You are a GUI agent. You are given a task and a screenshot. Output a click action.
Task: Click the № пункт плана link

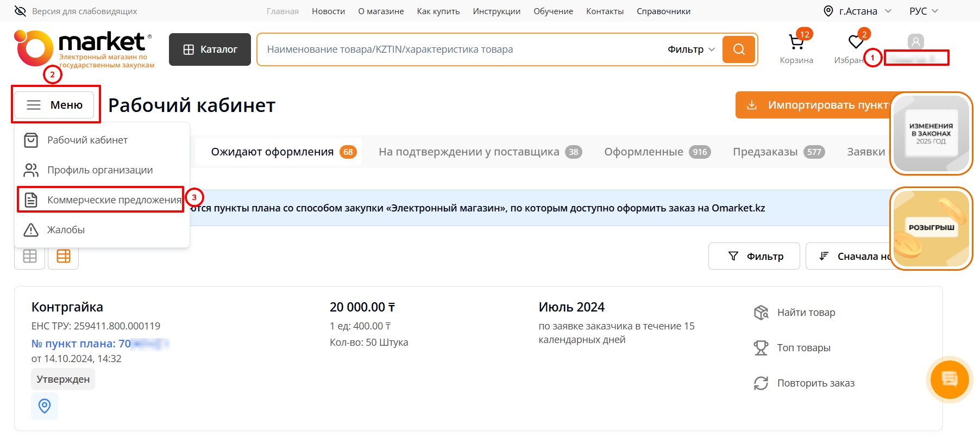(81, 344)
